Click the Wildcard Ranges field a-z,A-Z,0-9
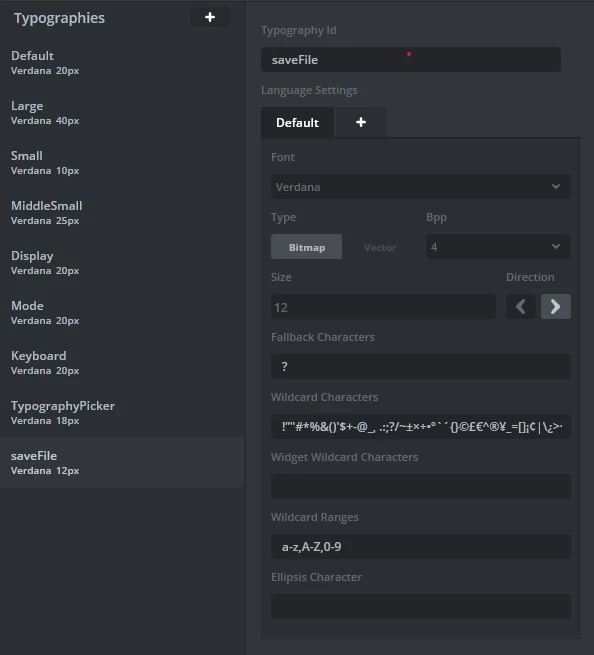The image size is (594, 655). point(421,546)
